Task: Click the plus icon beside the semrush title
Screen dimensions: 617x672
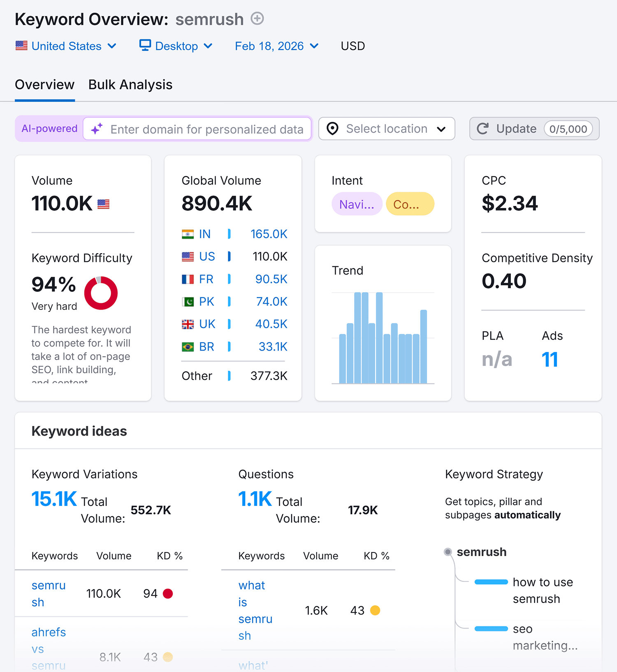Action: click(257, 18)
